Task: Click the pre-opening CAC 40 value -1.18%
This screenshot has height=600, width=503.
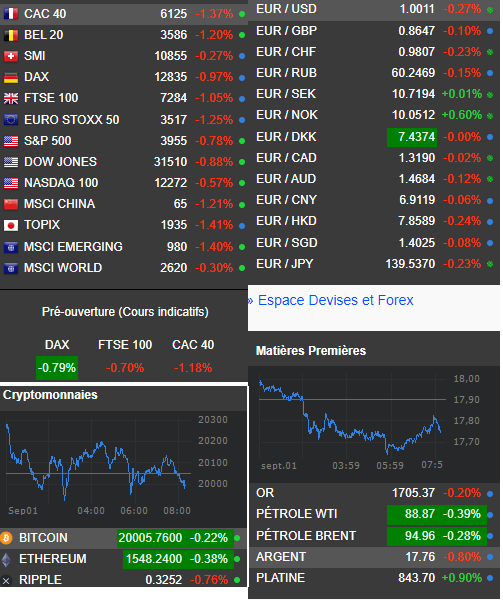Action: pyautogui.click(x=193, y=368)
